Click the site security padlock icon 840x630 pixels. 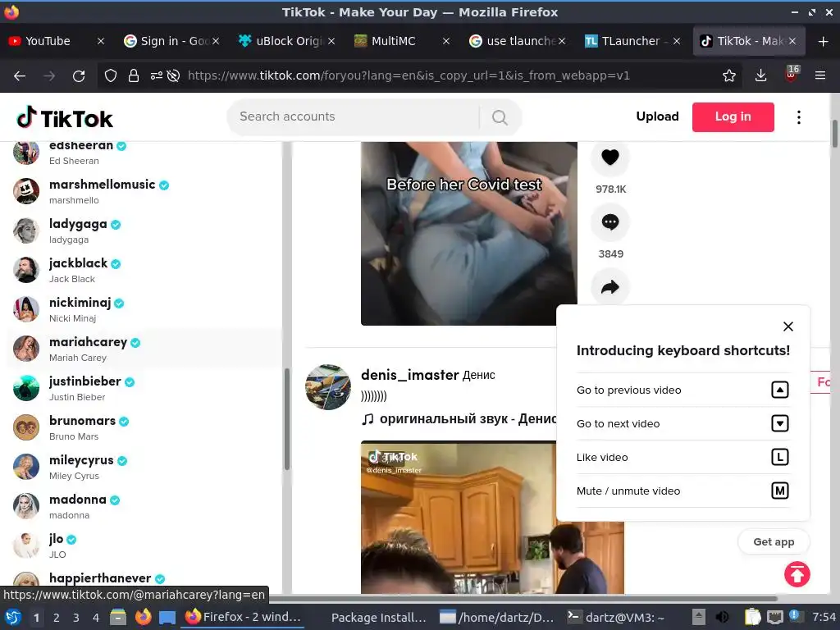coord(134,76)
